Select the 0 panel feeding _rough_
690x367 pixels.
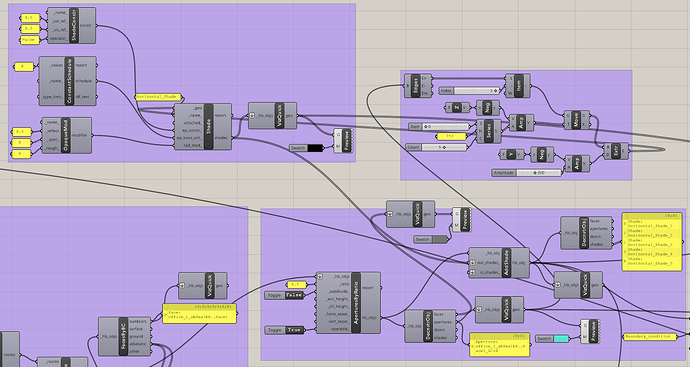21,154
